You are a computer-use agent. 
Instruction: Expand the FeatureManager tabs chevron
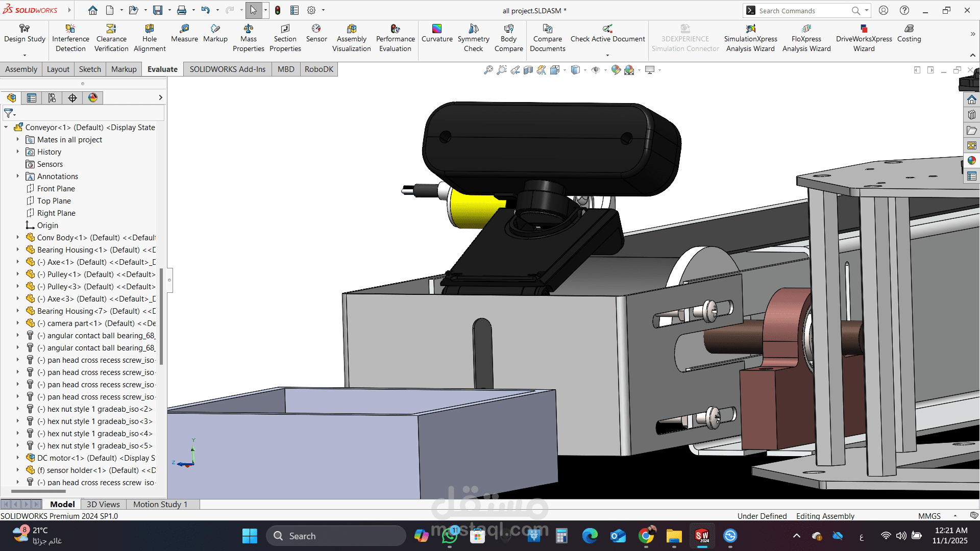(x=160, y=98)
